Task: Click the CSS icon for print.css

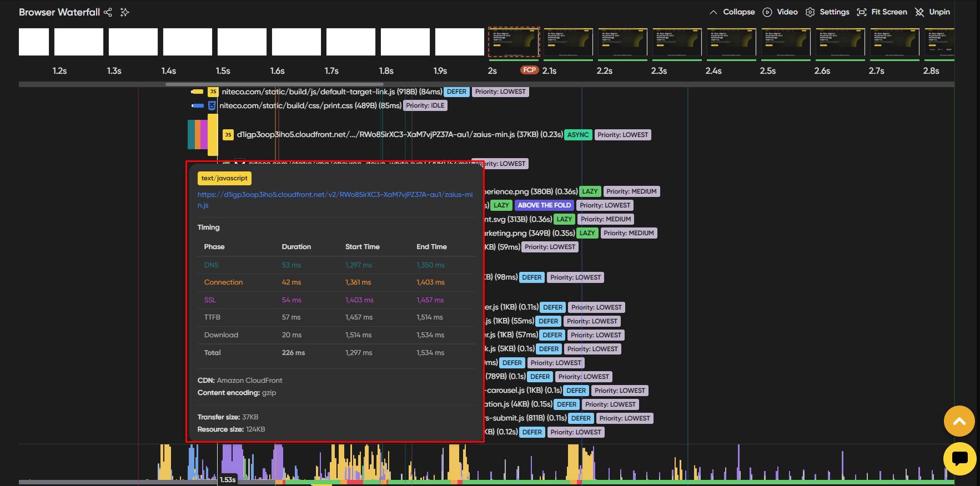Action: pos(212,105)
